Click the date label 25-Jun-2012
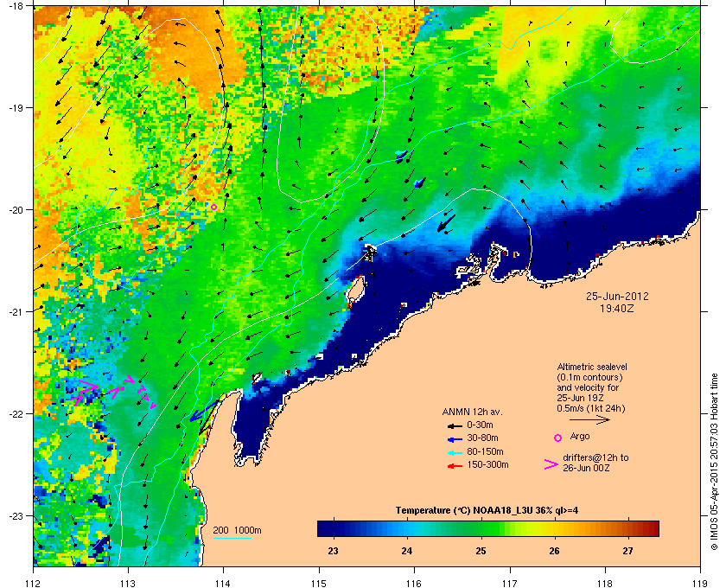 click(617, 297)
